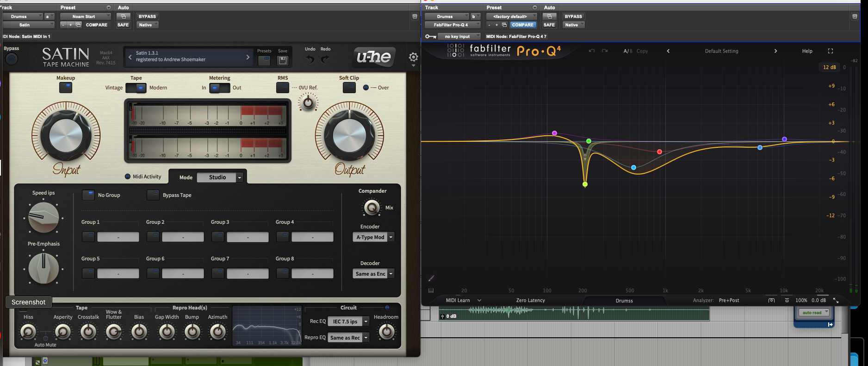868x366 pixels.
Task: Click Satin Undo arrow icon
Action: [310, 59]
